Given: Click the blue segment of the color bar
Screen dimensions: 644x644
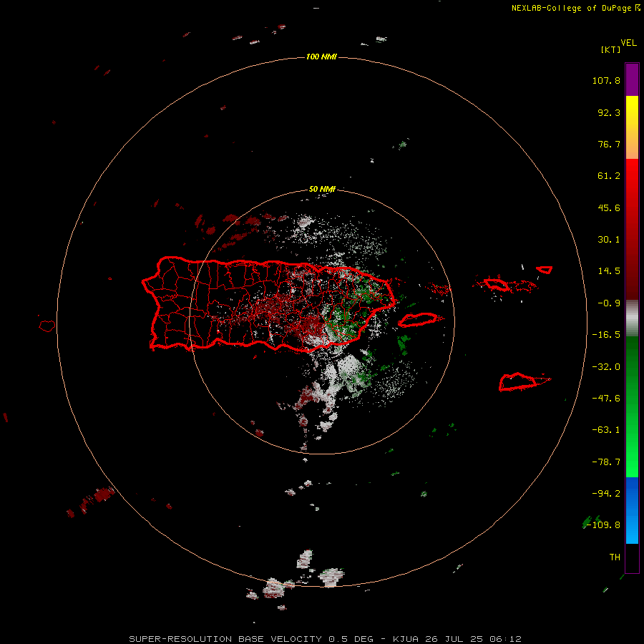Looking at the screenshot, I should coord(632,510).
